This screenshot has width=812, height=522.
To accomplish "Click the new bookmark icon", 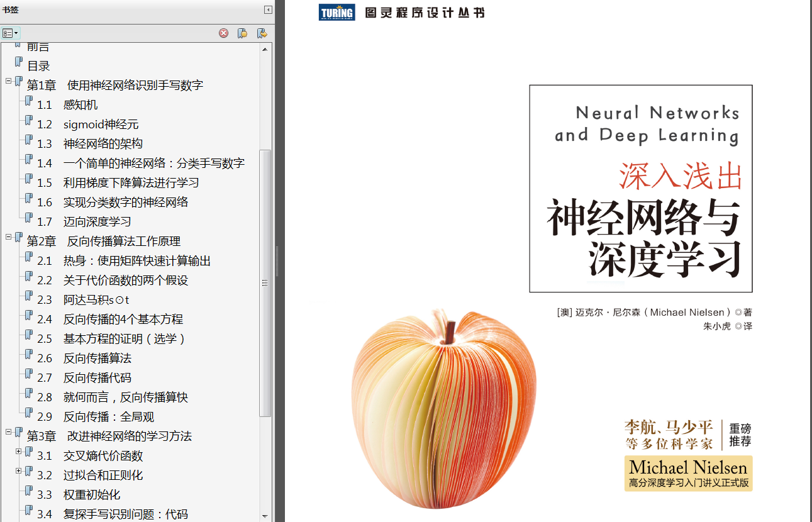I will 242,33.
